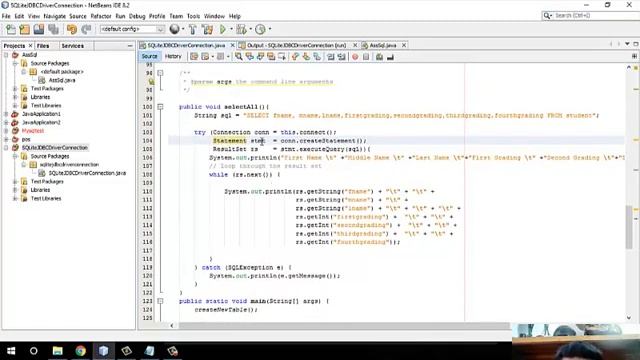The width and height of the screenshot is (640, 360).
Task: Collapse the main method code fold
Action: tap(160, 301)
